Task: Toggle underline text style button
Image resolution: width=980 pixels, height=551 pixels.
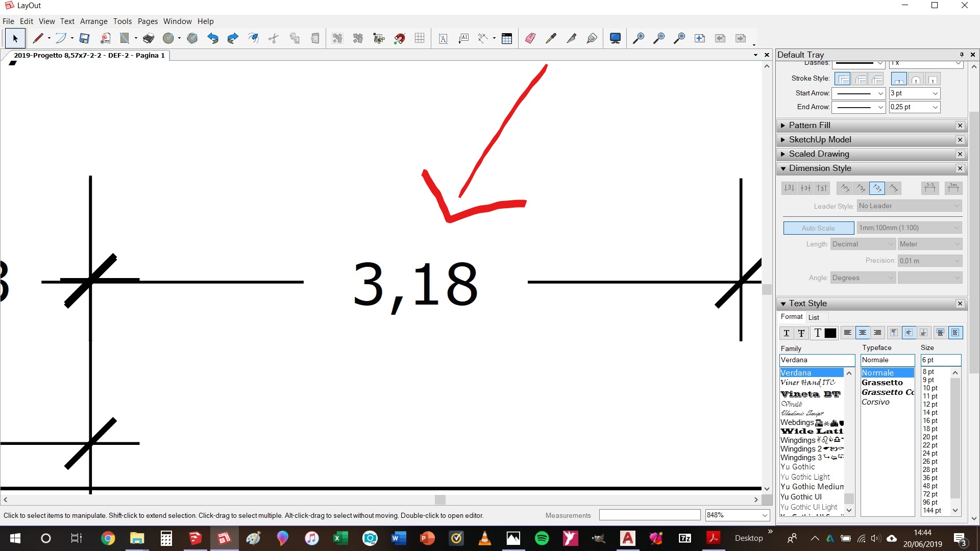Action: 787,333
